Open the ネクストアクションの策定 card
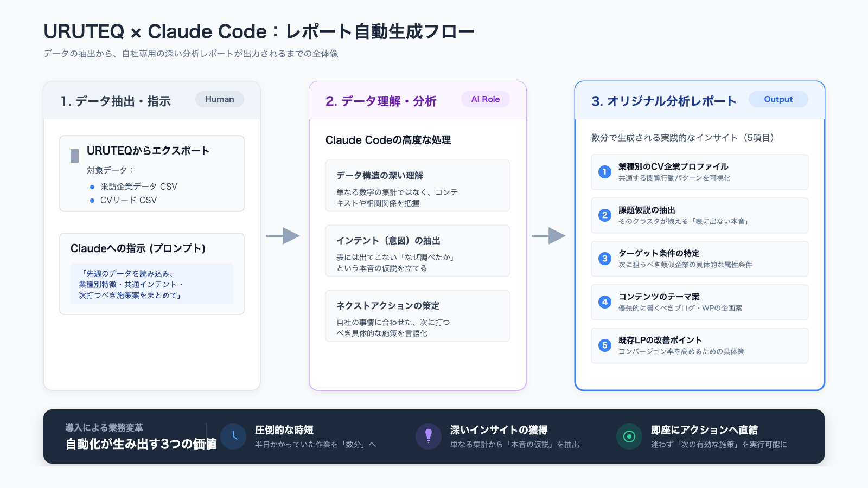 pos(417,316)
